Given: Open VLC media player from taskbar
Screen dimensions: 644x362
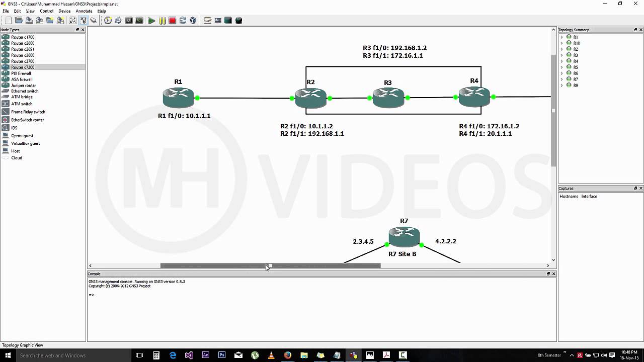Looking at the screenshot, I should coord(271,355).
